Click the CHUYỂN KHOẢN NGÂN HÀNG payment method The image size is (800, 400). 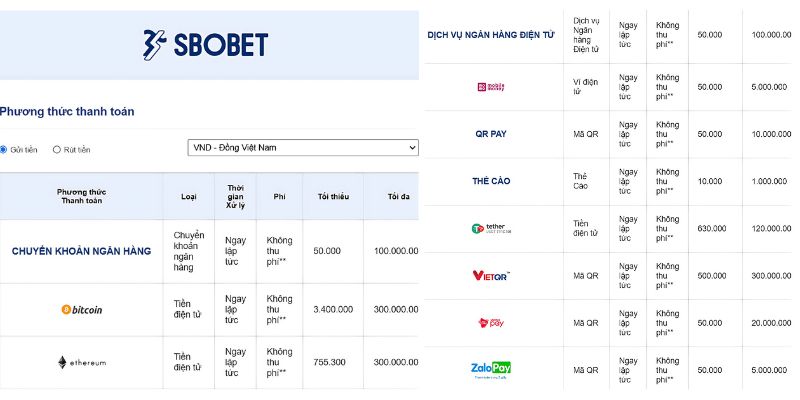82,251
